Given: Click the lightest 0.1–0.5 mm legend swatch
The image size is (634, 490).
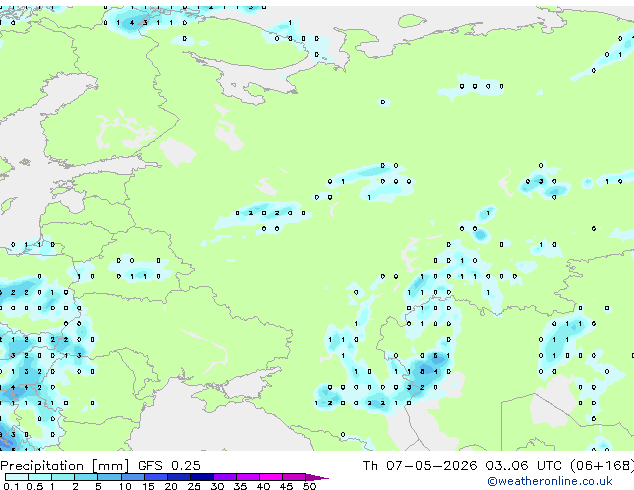Looking at the screenshot, I should click(17, 477).
